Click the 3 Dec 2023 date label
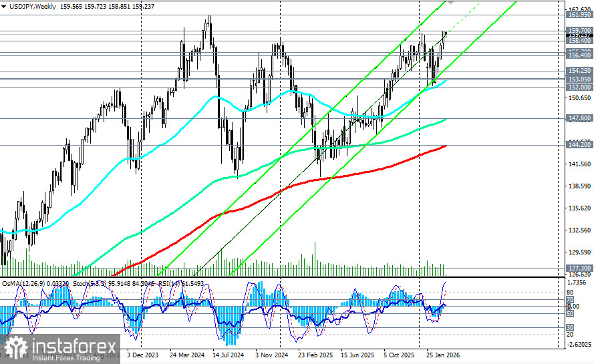The image size is (594, 364). point(142,355)
